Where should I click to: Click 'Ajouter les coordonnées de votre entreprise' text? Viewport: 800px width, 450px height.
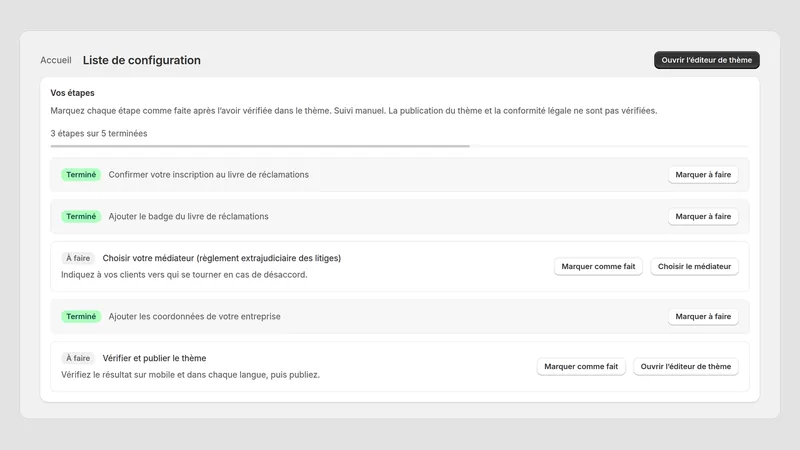tap(194, 316)
